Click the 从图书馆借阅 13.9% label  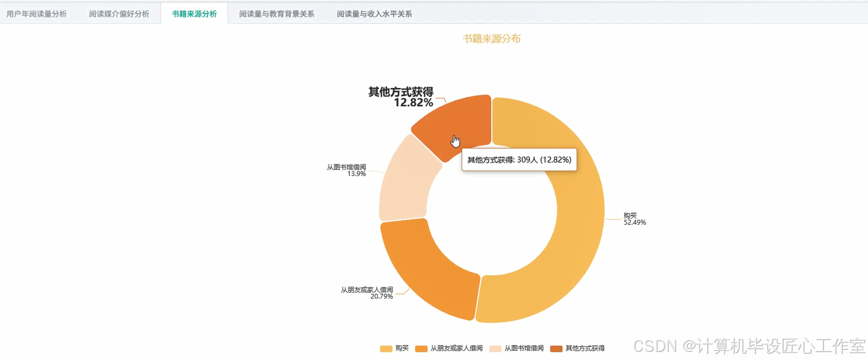(346, 170)
